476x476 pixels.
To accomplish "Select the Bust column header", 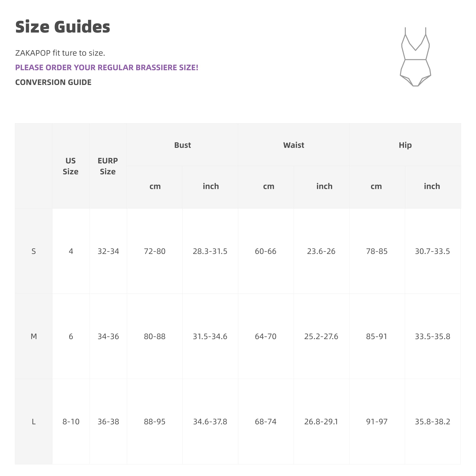I will 182,145.
